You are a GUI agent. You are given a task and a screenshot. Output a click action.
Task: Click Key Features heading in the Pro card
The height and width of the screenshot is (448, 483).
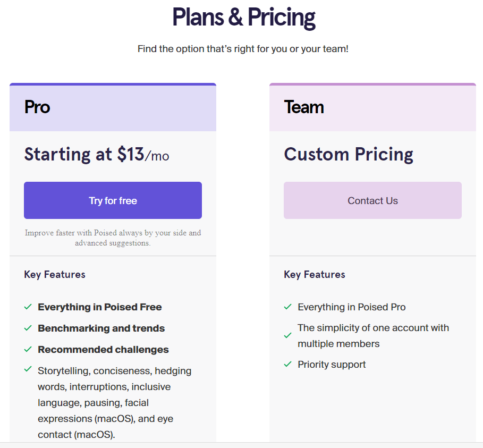coord(55,275)
